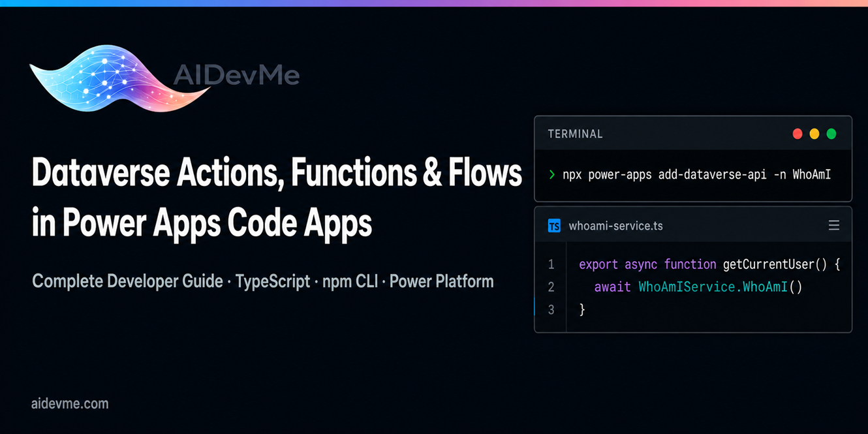The width and height of the screenshot is (868, 434).
Task: Click the 'npm CLI' subtitle text
Action: [x=350, y=281]
